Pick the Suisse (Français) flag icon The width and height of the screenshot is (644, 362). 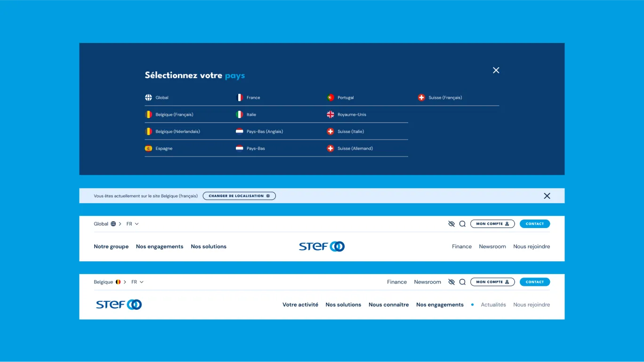[421, 98]
